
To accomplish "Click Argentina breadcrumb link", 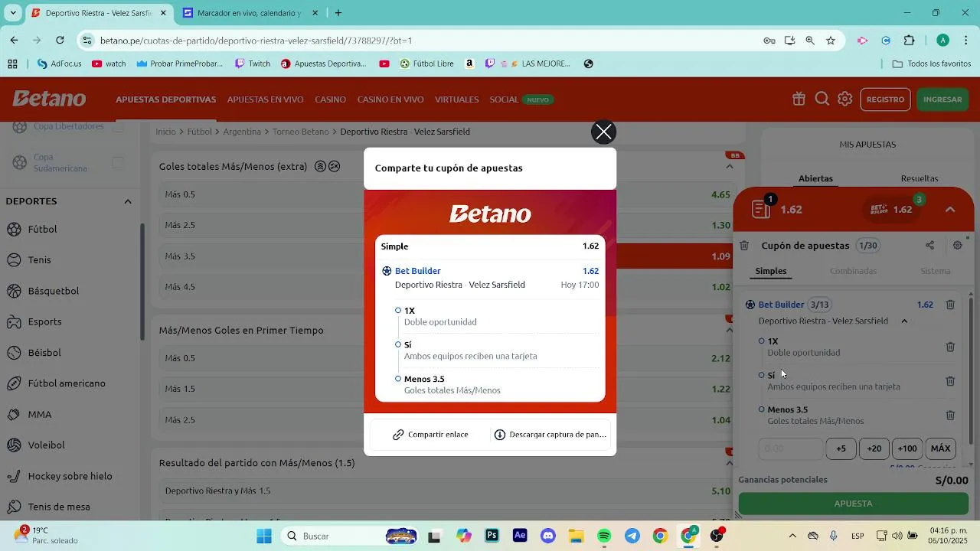I will pyautogui.click(x=242, y=132).
